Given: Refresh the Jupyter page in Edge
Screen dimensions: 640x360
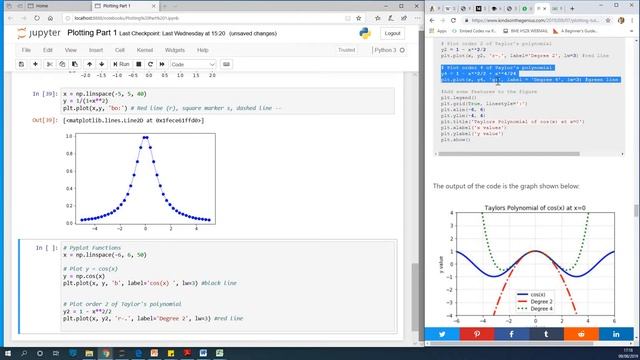Looking at the screenshot, I should point(37,18).
